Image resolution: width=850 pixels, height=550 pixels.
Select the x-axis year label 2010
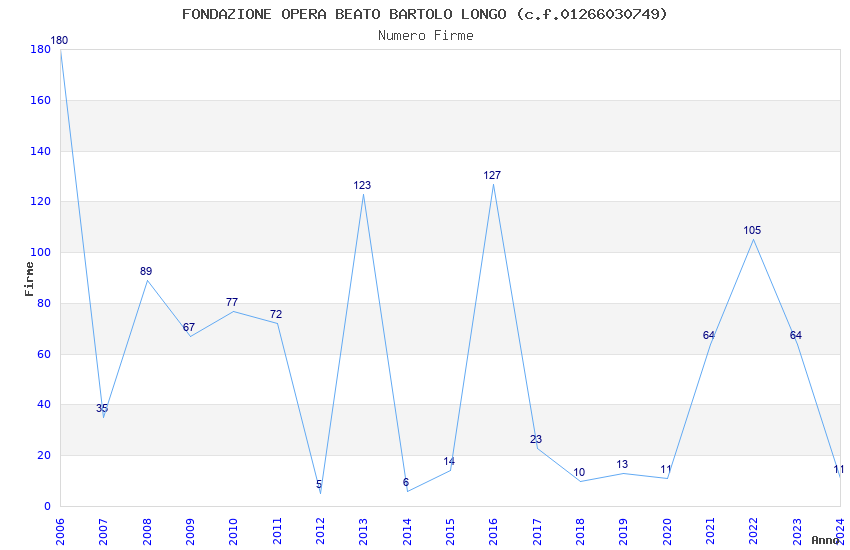pos(233,531)
